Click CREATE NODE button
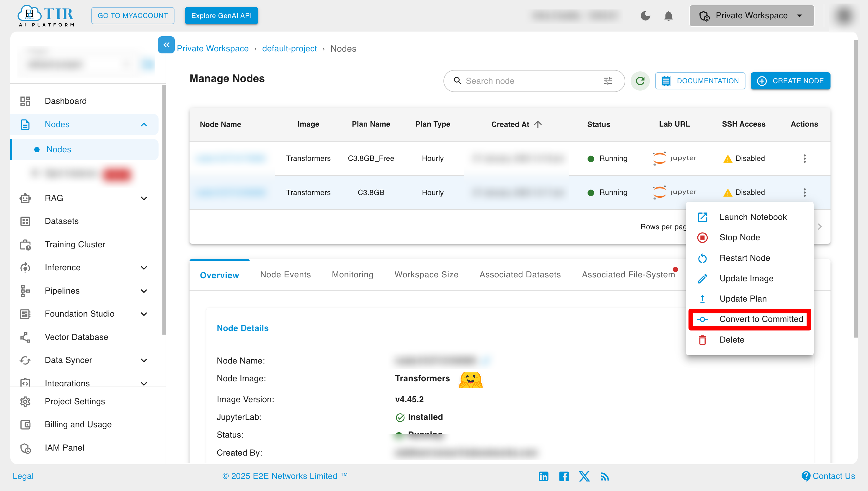868x491 pixels. click(x=790, y=81)
